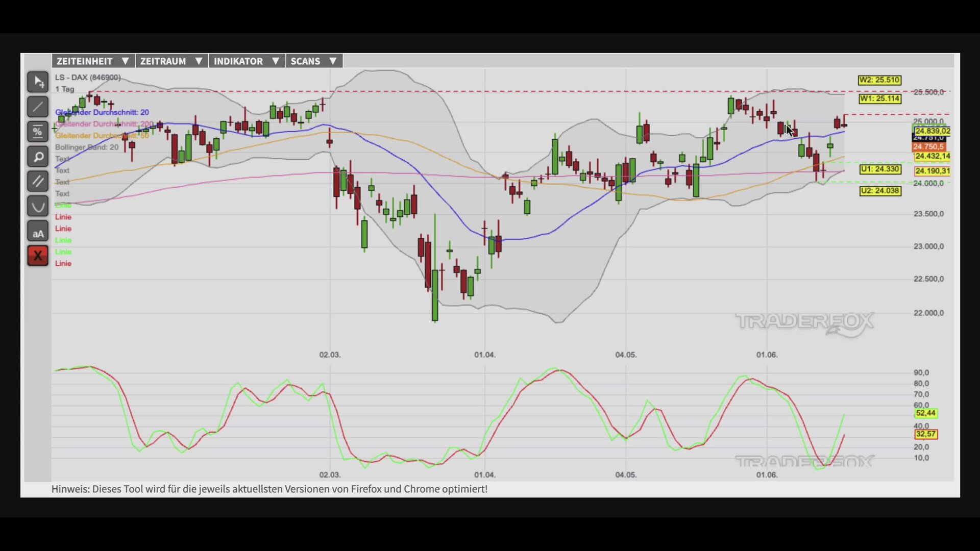
Task: Click the 24.432,14 yellow price label
Action: pyautogui.click(x=933, y=156)
